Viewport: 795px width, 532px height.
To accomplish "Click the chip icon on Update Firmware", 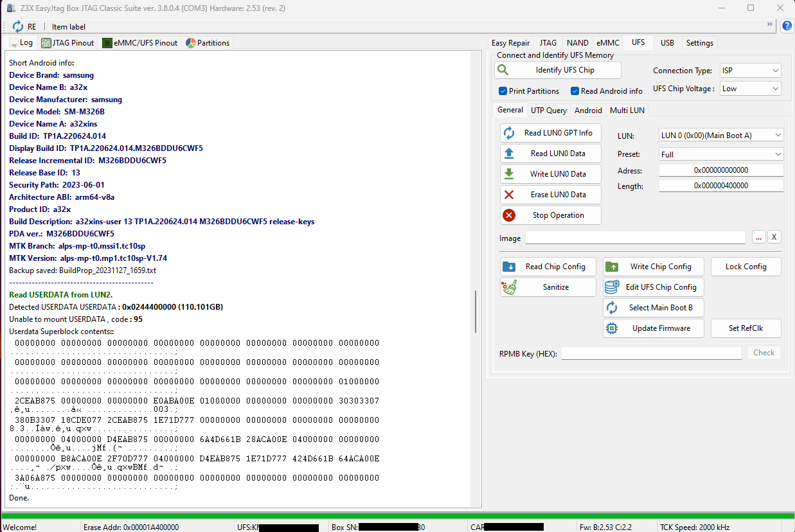I will tap(612, 328).
